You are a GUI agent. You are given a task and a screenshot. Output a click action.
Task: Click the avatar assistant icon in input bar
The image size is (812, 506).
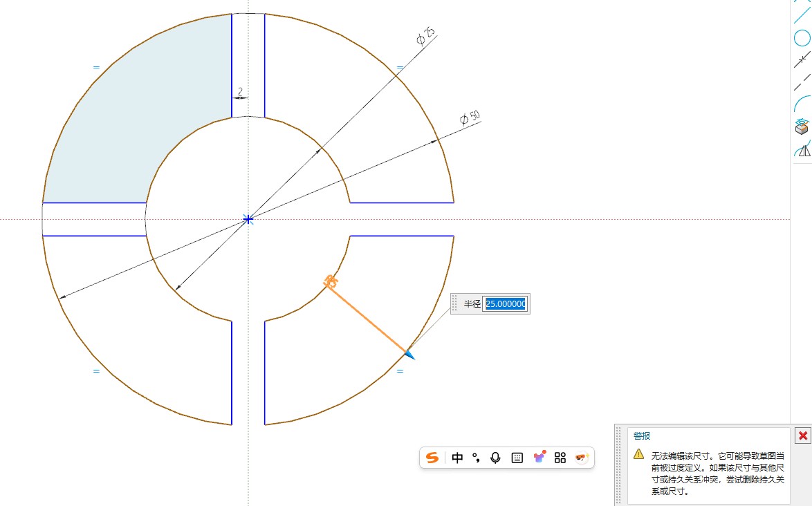coord(582,458)
